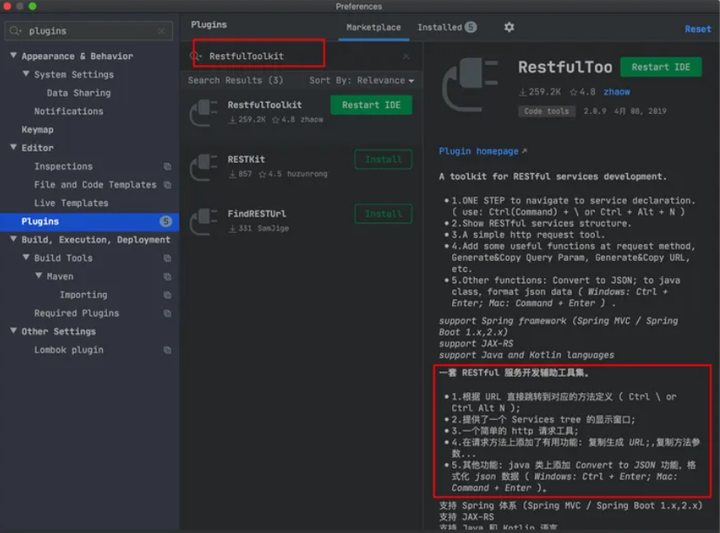Click the FindRESTUrl plugin icon
The image size is (720, 533).
coord(204,221)
